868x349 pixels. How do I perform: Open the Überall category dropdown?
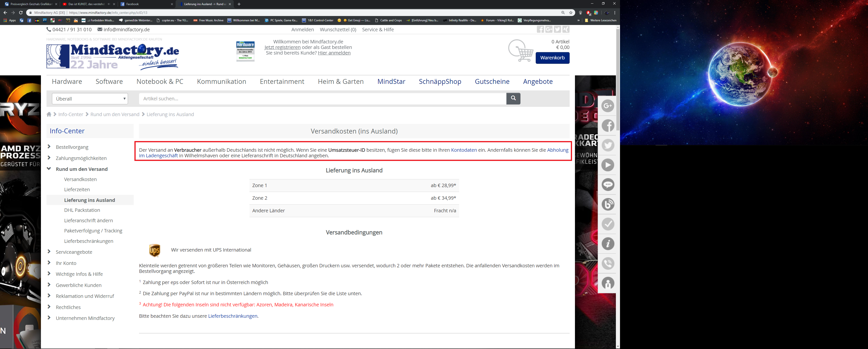pos(90,99)
